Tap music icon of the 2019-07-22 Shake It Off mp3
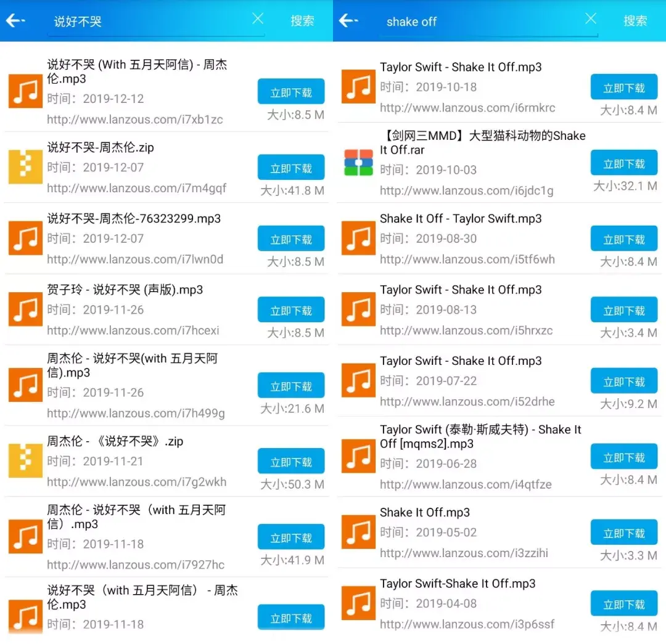The width and height of the screenshot is (666, 644). point(358,380)
